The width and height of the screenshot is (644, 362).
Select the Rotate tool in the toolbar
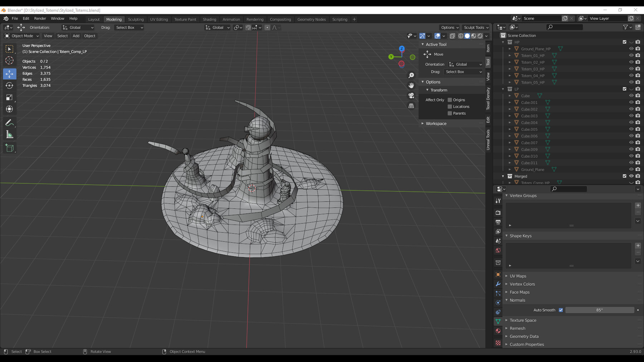click(x=10, y=85)
